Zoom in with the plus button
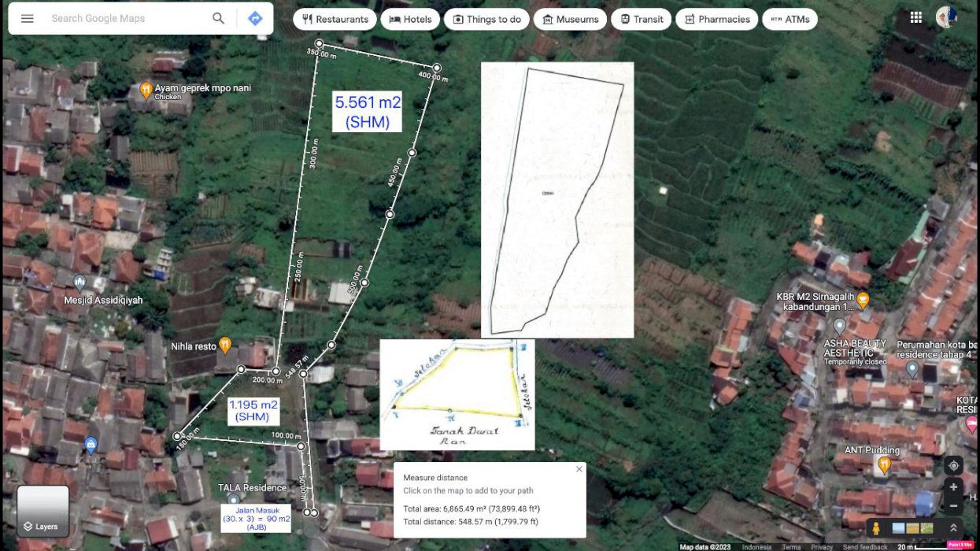 click(953, 487)
